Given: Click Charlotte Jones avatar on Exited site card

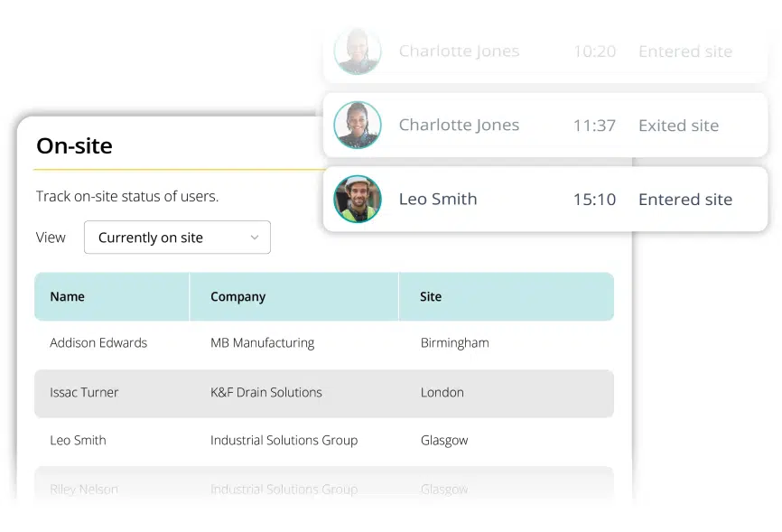Looking at the screenshot, I should [x=357, y=125].
